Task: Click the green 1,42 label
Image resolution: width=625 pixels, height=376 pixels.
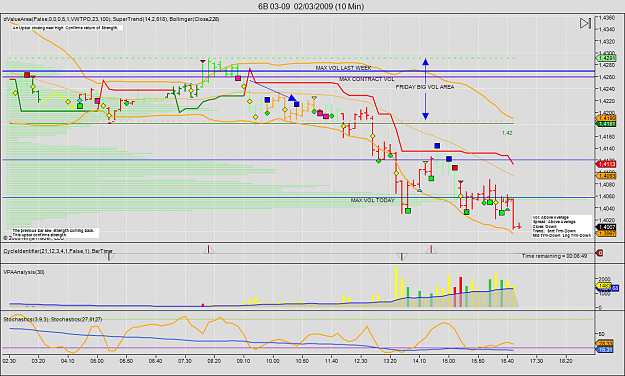Action: click(507, 133)
